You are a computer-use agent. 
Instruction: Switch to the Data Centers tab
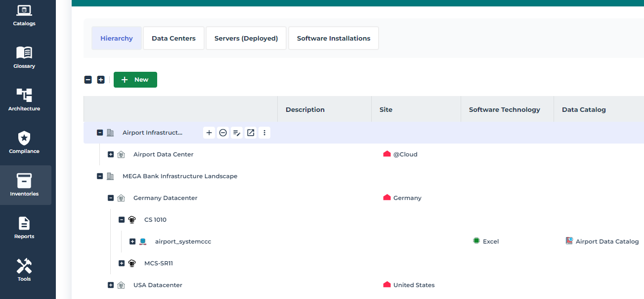pyautogui.click(x=173, y=39)
